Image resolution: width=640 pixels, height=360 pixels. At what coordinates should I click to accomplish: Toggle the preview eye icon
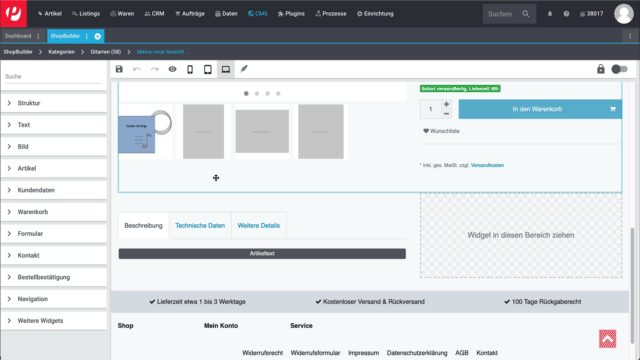(x=172, y=69)
